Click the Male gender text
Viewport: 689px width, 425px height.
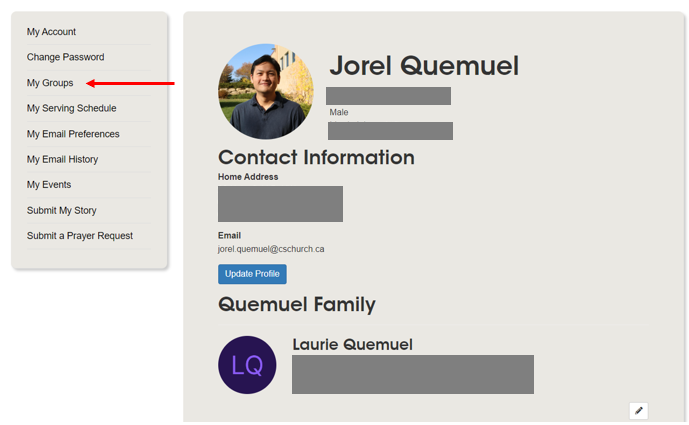(339, 112)
